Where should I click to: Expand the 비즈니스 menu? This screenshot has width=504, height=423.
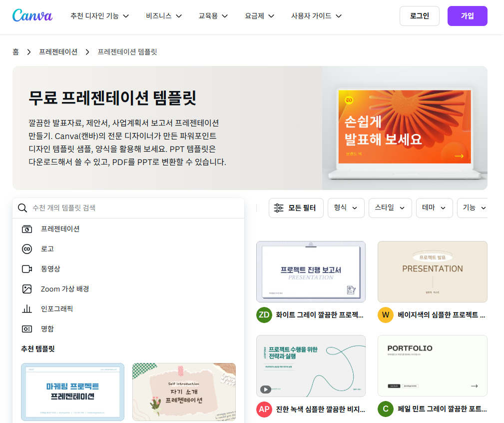164,16
